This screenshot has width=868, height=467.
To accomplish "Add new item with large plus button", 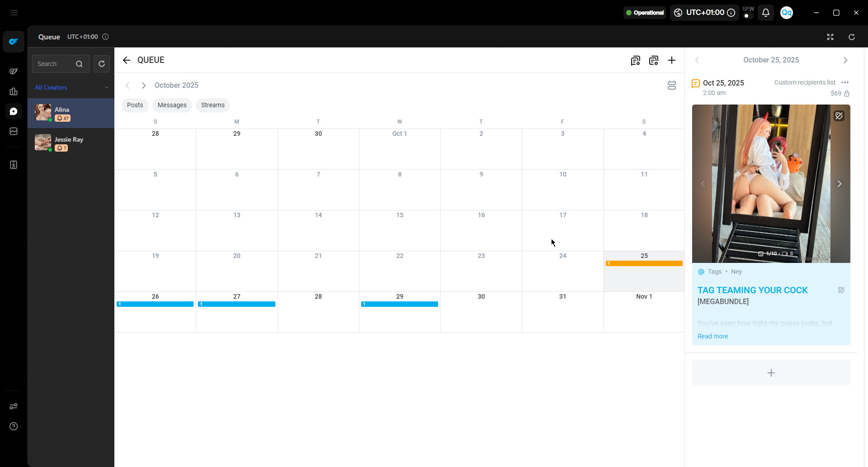I will (771, 373).
